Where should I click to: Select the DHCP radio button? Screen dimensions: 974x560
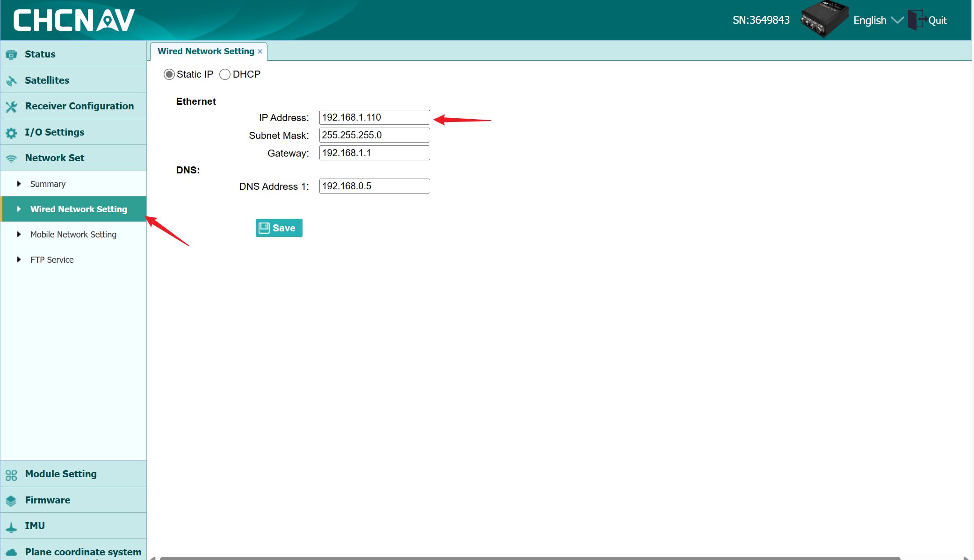(225, 74)
